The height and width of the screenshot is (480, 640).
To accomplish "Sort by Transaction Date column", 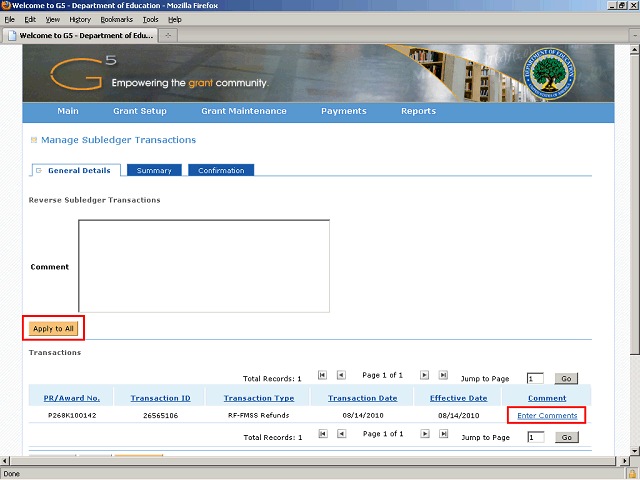I will tap(362, 398).
